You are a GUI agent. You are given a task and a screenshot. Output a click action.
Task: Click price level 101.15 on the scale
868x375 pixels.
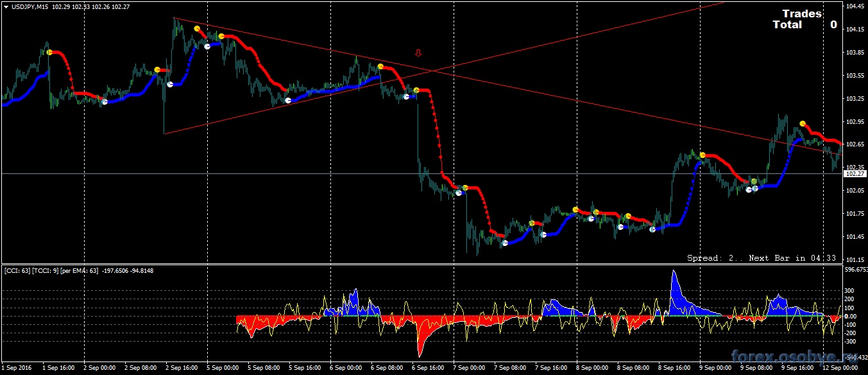pyautogui.click(x=855, y=259)
